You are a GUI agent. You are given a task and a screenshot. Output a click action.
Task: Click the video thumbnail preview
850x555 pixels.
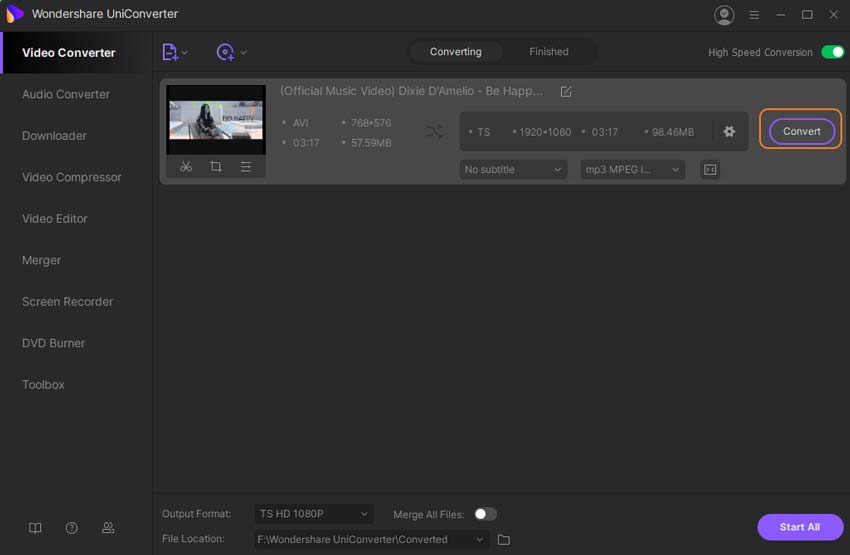[x=216, y=120]
